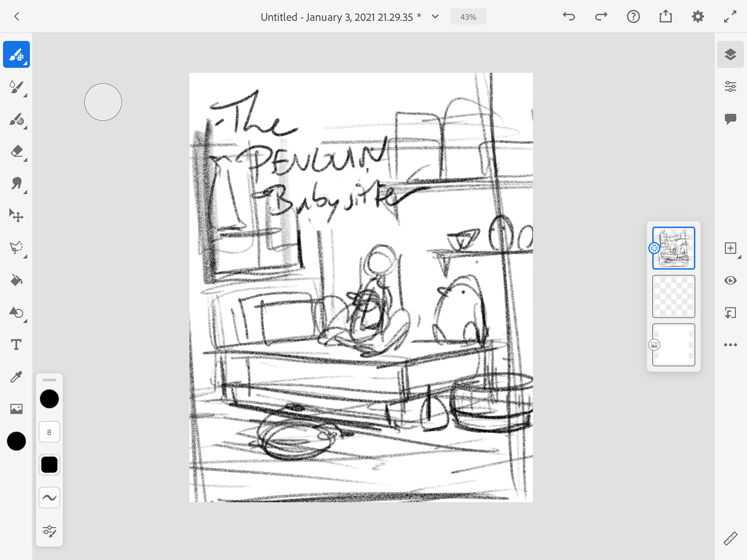
Task: Undo the last stroke
Action: [x=569, y=17]
